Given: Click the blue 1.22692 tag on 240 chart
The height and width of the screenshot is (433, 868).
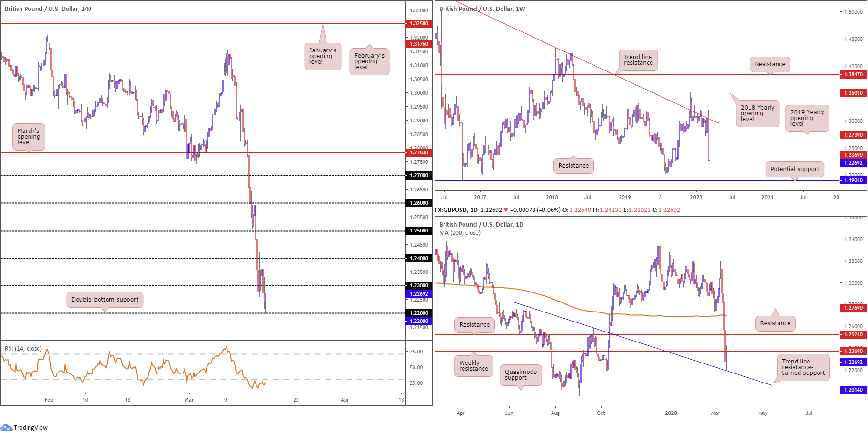Looking at the screenshot, I should [419, 294].
